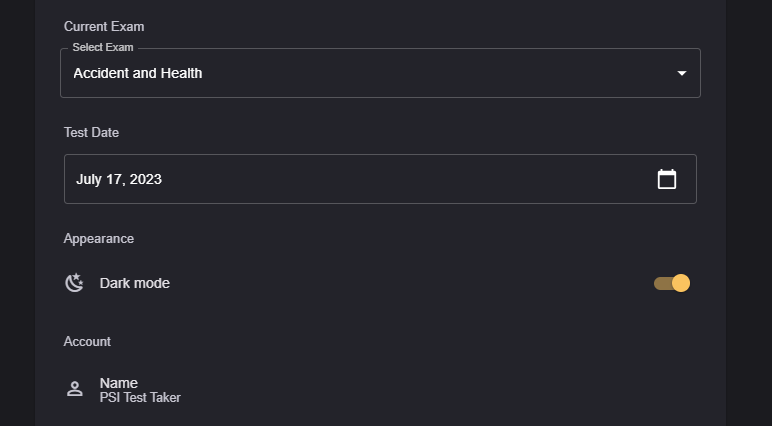This screenshot has height=426, width=772.
Task: Click the yellow Dark mode toggle knob
Action: [681, 283]
